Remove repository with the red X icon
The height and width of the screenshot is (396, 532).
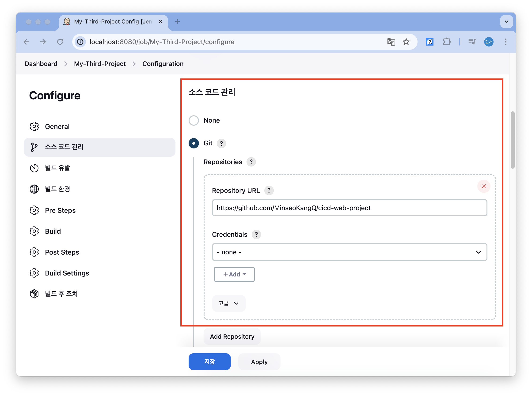(483, 186)
